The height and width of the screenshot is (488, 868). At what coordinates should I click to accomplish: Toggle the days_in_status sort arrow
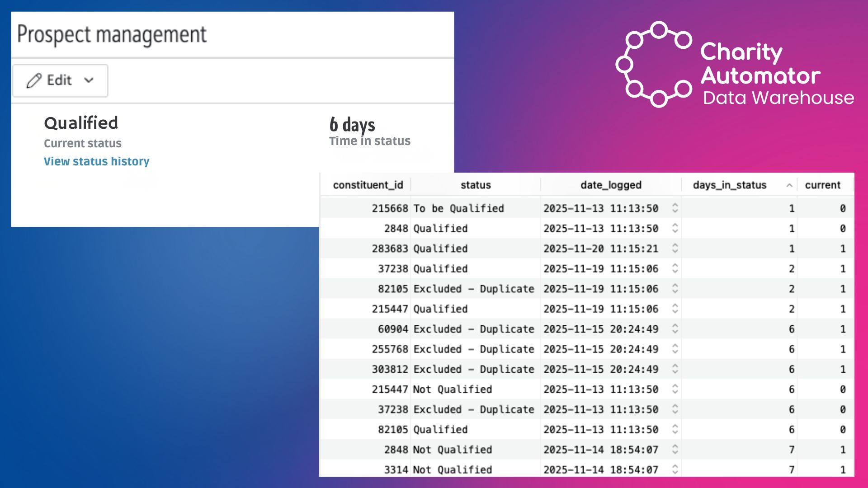pos(789,185)
